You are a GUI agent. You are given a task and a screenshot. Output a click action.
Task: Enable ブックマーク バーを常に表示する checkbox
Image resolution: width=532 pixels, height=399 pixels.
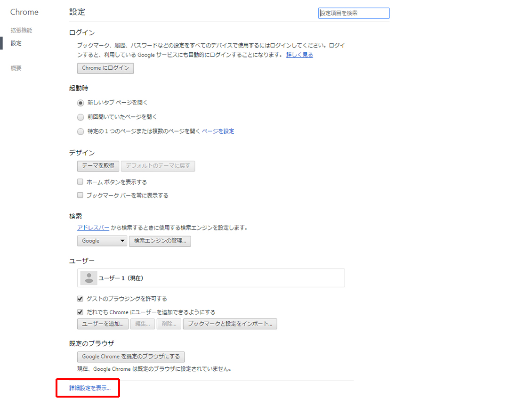80,195
